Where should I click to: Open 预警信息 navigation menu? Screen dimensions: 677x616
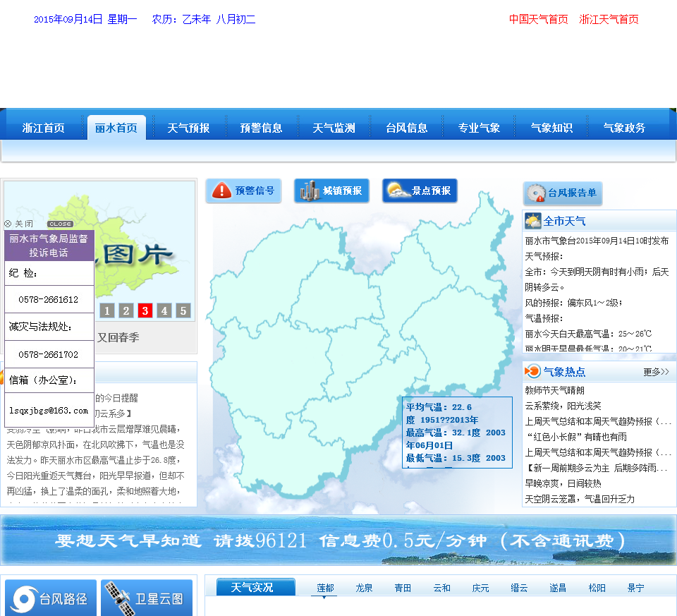(261, 128)
